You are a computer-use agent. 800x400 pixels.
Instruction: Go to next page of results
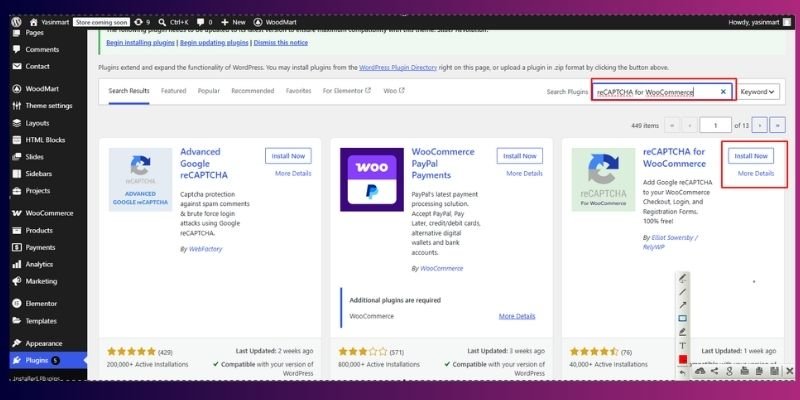click(760, 125)
